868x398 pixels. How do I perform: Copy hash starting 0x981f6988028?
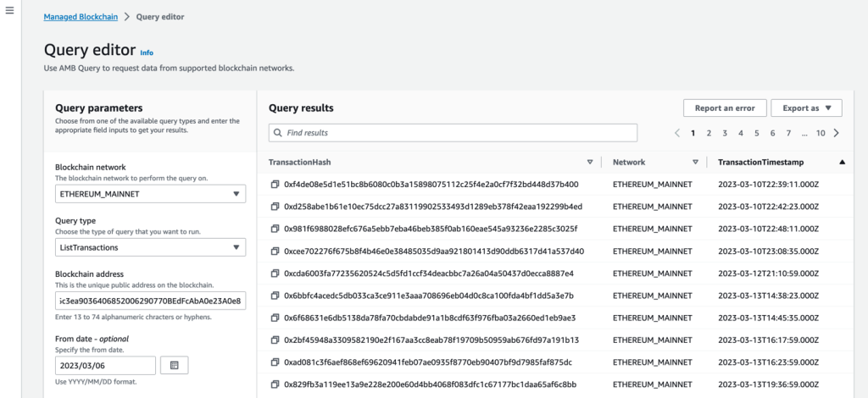coord(275,229)
